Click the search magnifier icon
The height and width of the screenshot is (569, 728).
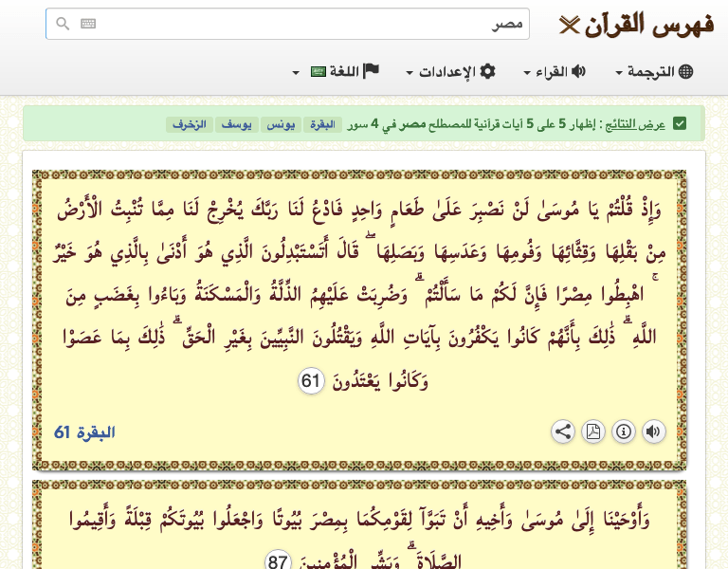click(x=63, y=24)
